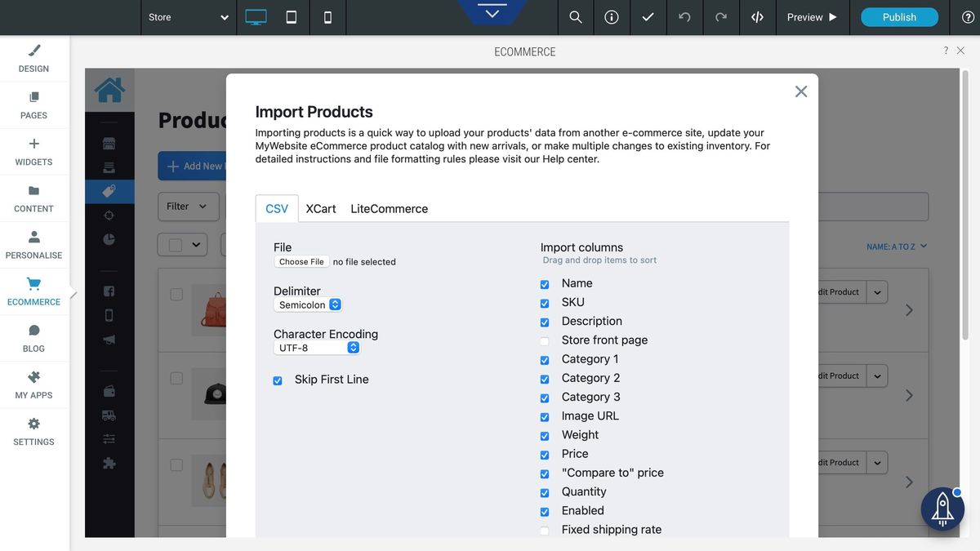The height and width of the screenshot is (551, 980).
Task: Expand the Store selector dropdown
Action: (189, 17)
